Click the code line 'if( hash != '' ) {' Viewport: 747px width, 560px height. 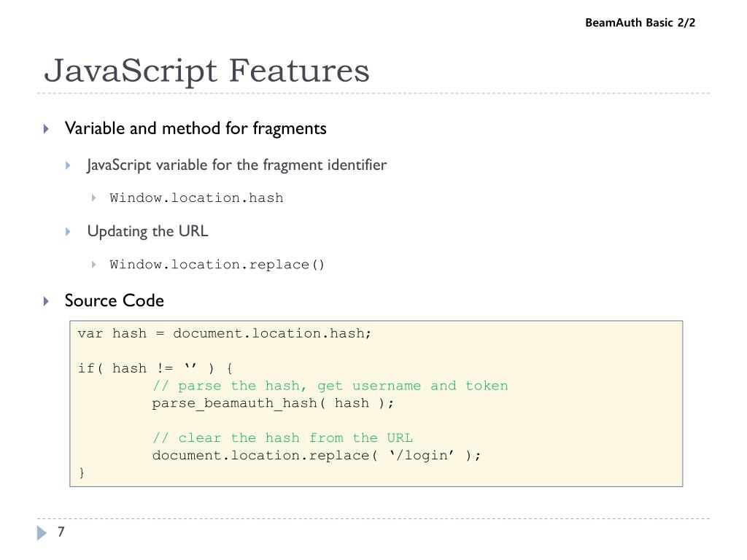(155, 368)
